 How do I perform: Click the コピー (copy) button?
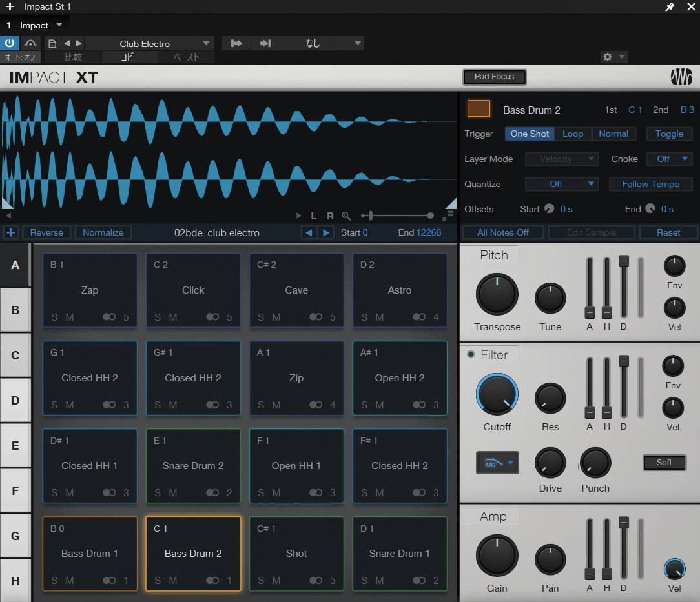[129, 57]
